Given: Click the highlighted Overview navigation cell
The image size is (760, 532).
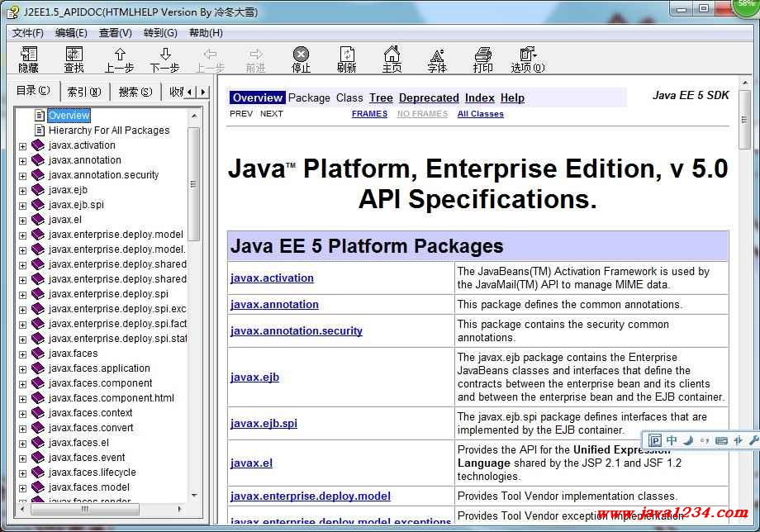Looking at the screenshot, I should pyautogui.click(x=258, y=97).
